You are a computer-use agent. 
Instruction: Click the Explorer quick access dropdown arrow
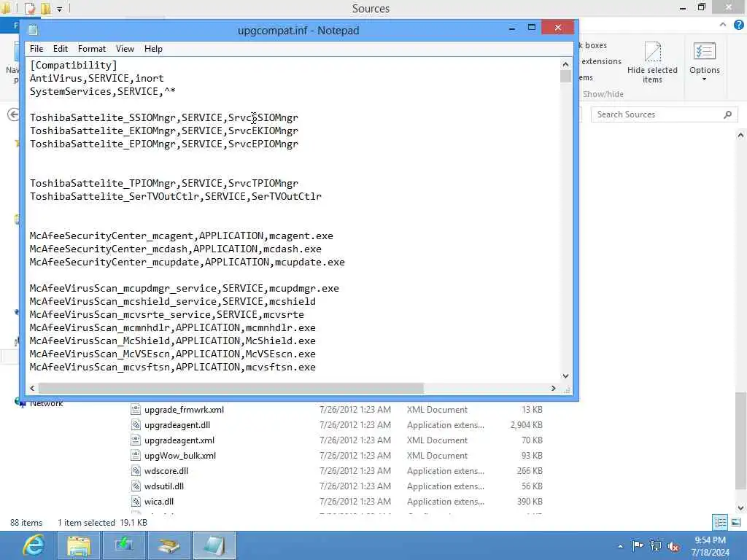tap(60, 9)
